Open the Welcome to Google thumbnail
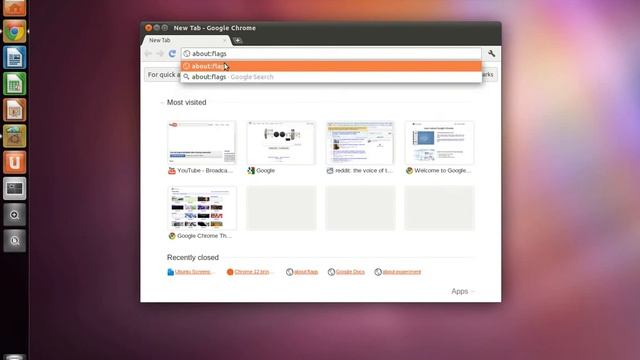640x360 pixels. pyautogui.click(x=439, y=143)
